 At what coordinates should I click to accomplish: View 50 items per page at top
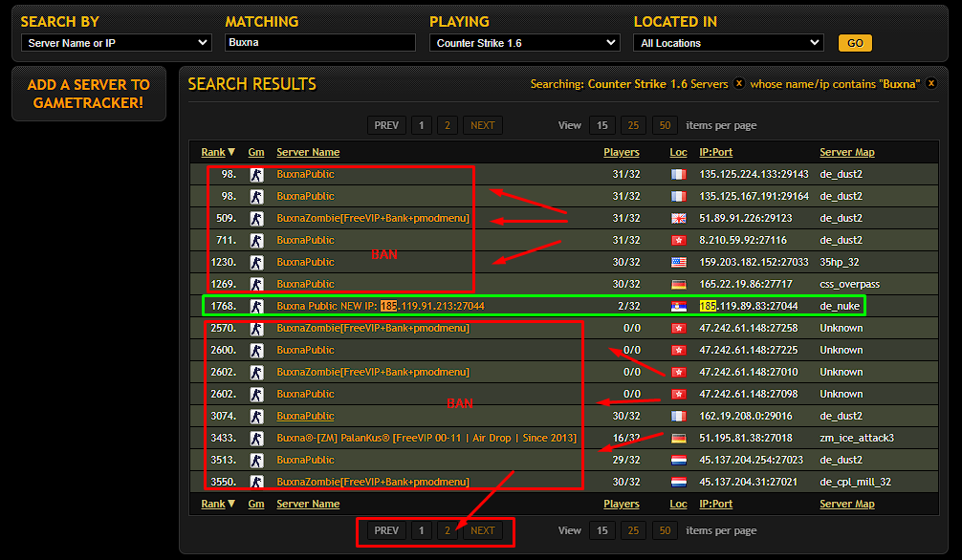pyautogui.click(x=665, y=125)
